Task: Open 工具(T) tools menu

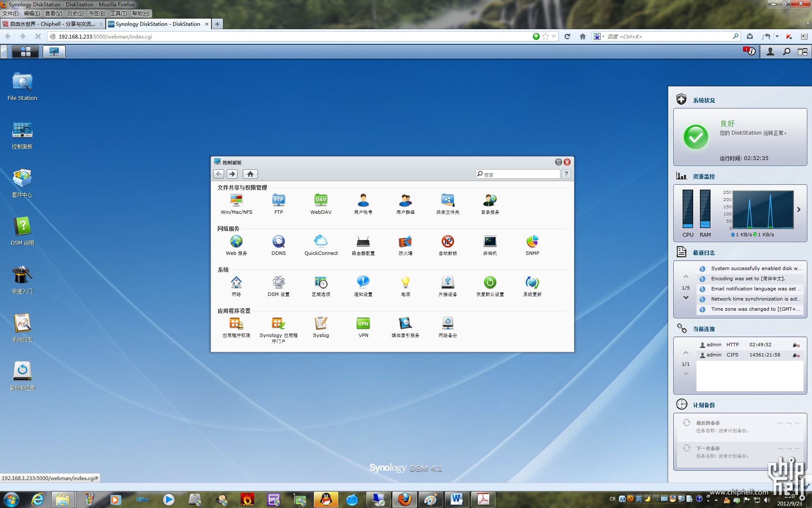Action: pos(118,14)
